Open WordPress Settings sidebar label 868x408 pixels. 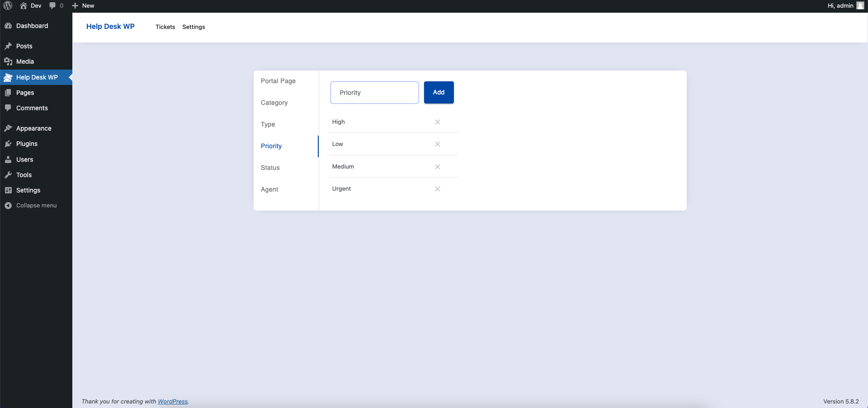28,190
